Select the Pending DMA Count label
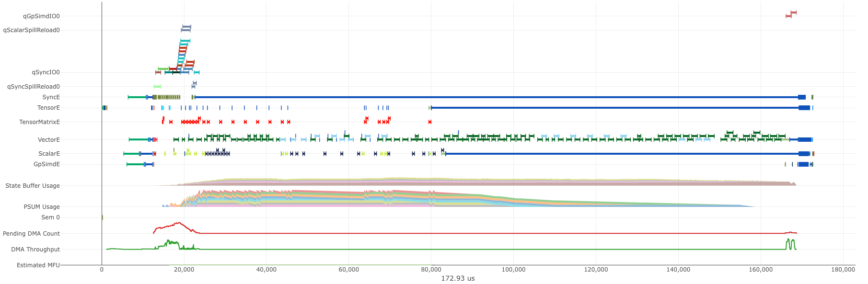Screen dimensions: 868x284 [x=31, y=234]
